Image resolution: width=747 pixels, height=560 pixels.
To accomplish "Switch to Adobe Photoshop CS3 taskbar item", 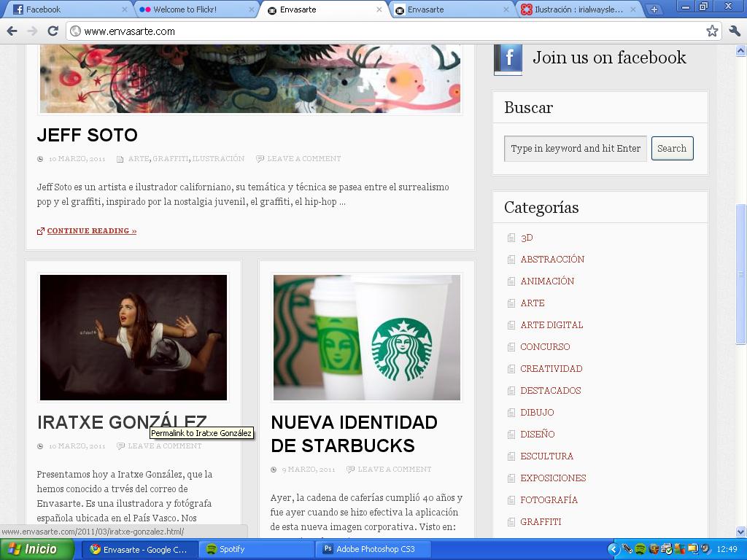I will [x=373, y=550].
